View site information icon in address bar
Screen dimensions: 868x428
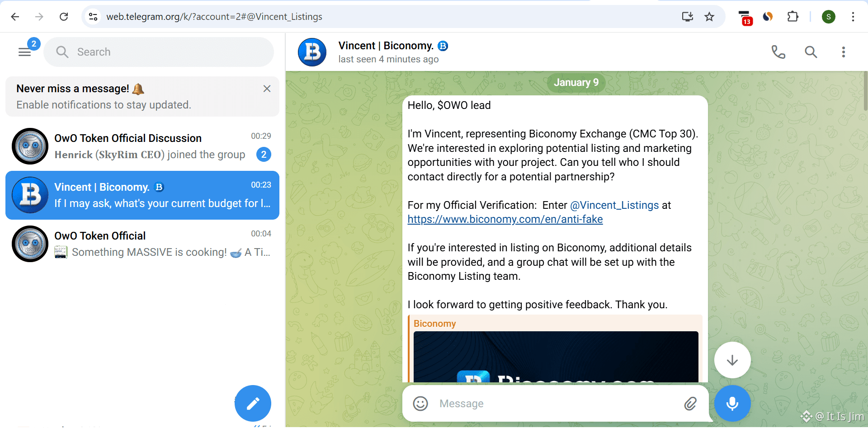tap(93, 17)
